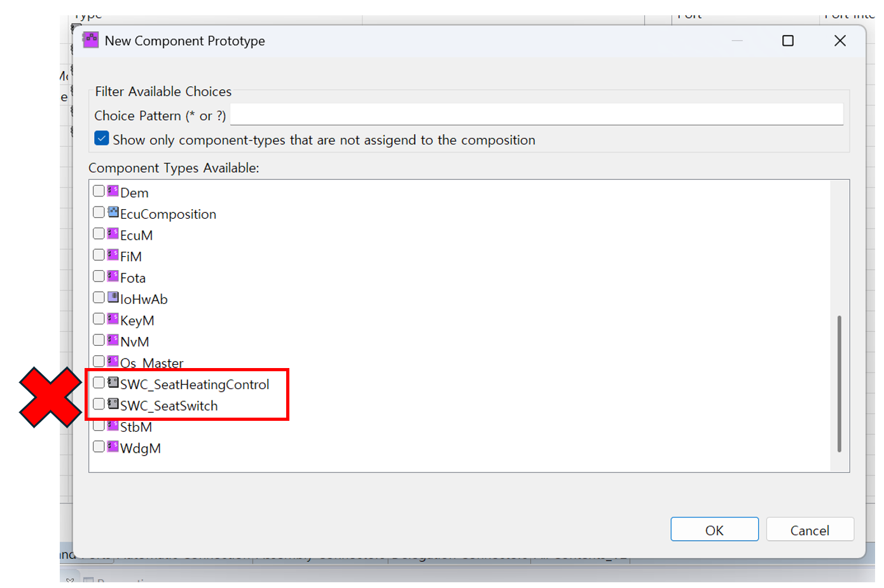Check the EcuM checkbox

[99, 233]
